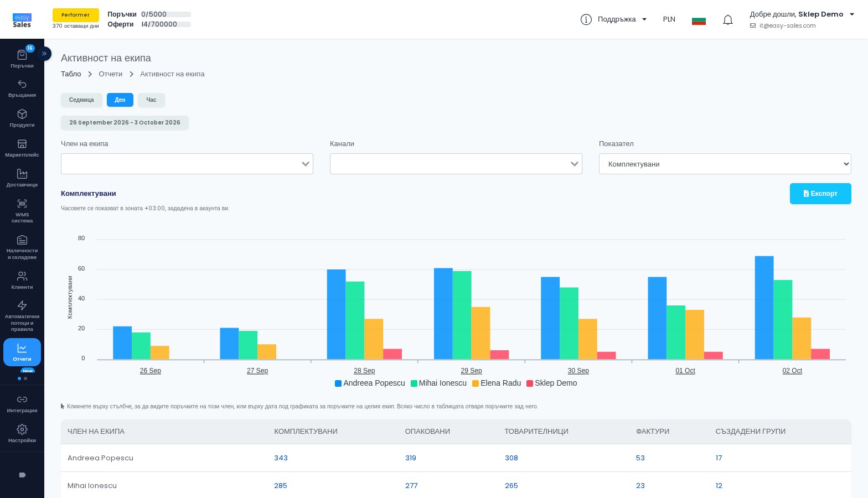
Task: Open notifications bell icon
Action: tap(728, 20)
